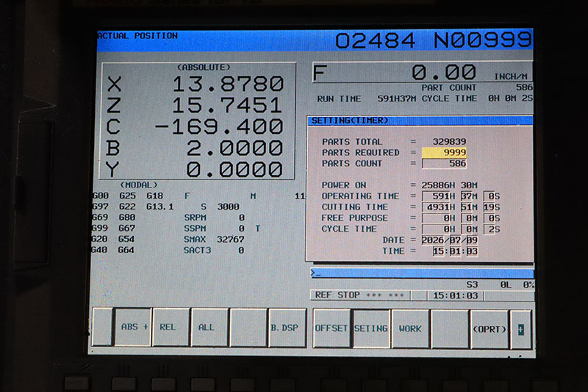
Task: Click the (MODAL) heading label
Action: pyautogui.click(x=139, y=185)
